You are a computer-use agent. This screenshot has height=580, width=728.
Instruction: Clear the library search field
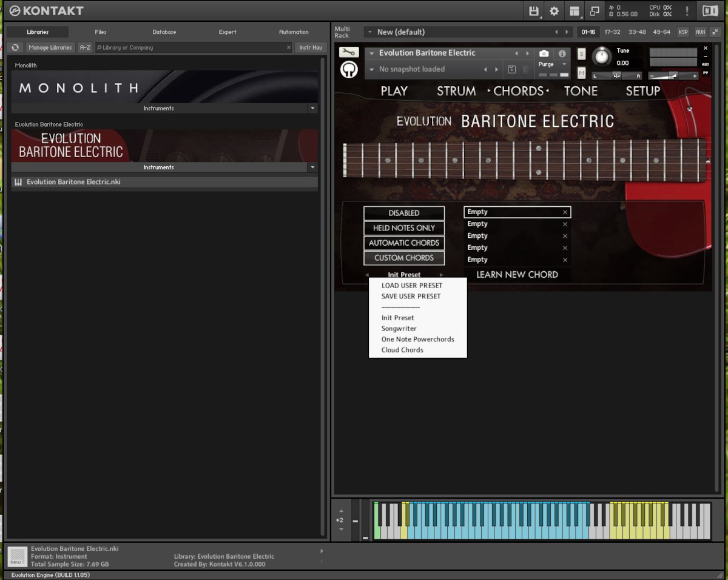pyautogui.click(x=289, y=47)
